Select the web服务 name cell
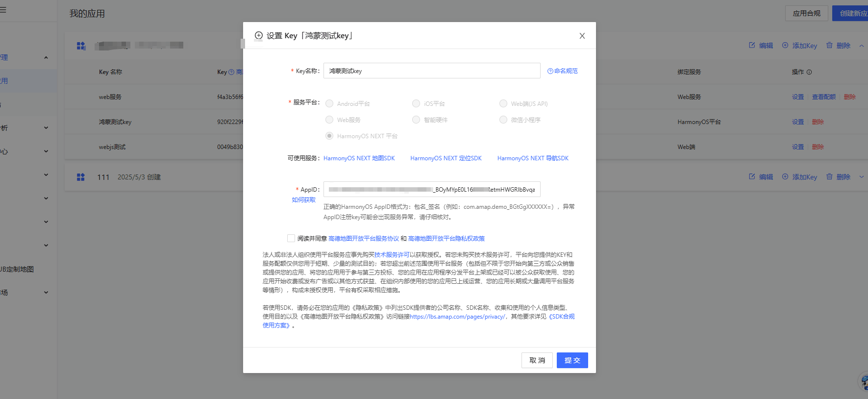Viewport: 868px width, 399px height. click(110, 97)
